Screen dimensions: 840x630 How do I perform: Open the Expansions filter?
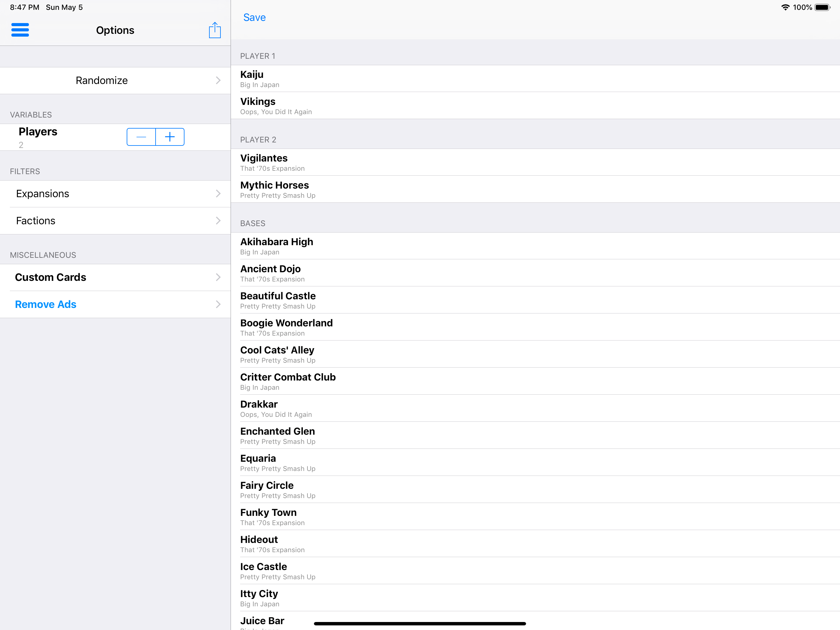click(115, 194)
